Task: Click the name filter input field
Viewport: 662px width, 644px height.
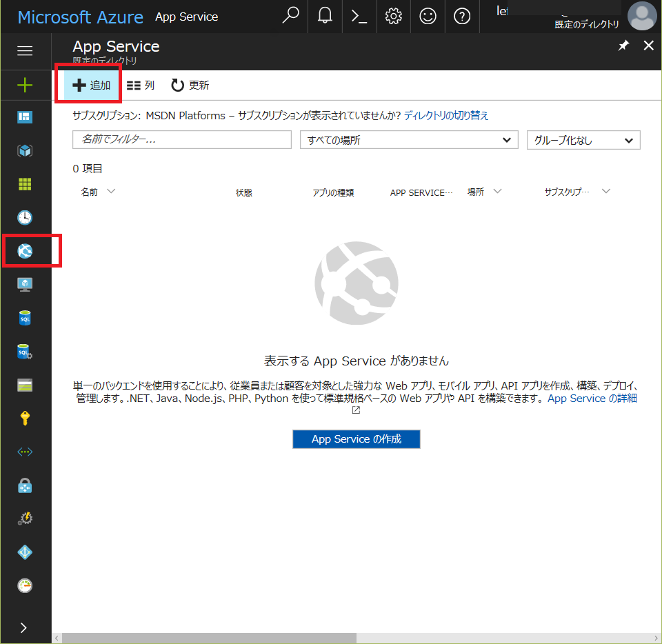Action: pyautogui.click(x=182, y=139)
